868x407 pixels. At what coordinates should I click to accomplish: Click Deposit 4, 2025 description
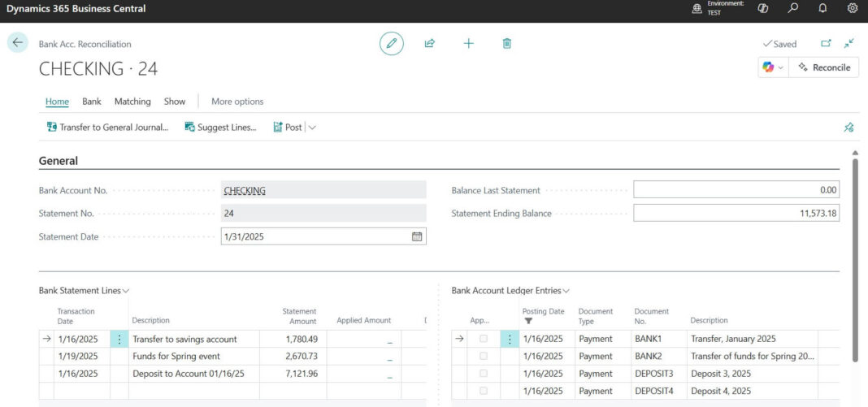click(x=720, y=391)
